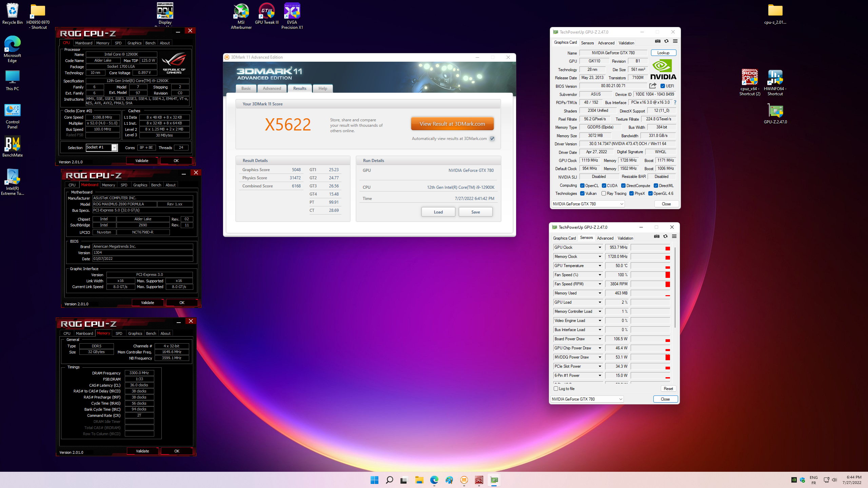
Task: Toggle OpenCL checkbox in GPU-Z
Action: pos(582,186)
